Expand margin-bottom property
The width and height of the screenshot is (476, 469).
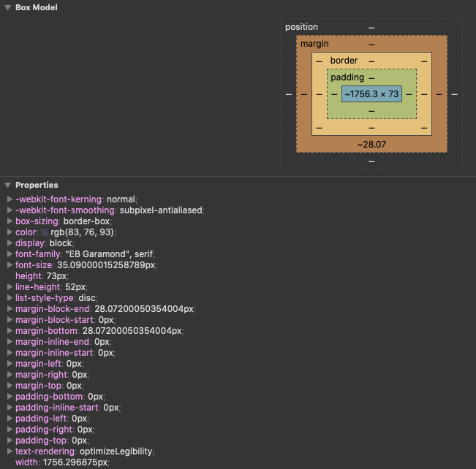(10, 331)
